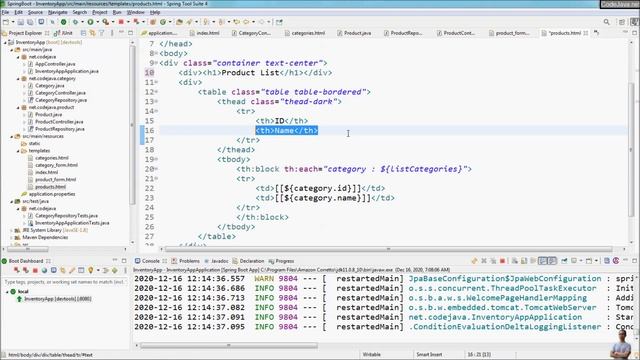Click the red stop icon in Boot Dashboard
This screenshot has width=640, height=360.
35,270
